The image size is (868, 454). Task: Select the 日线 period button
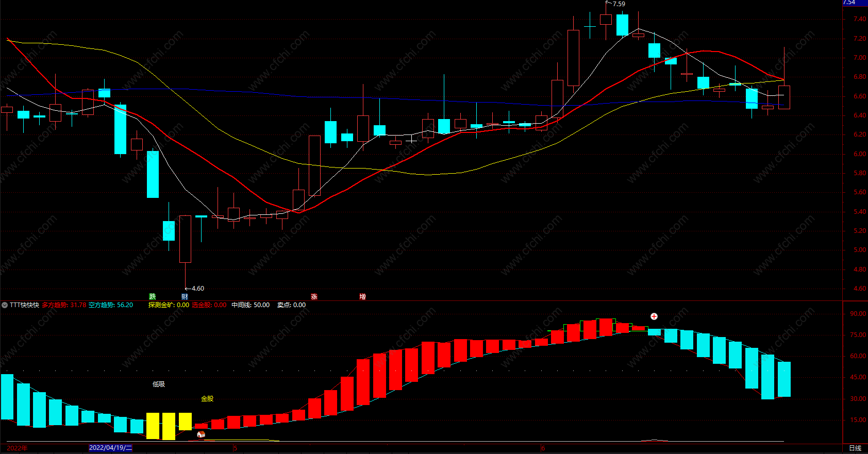(x=855, y=448)
